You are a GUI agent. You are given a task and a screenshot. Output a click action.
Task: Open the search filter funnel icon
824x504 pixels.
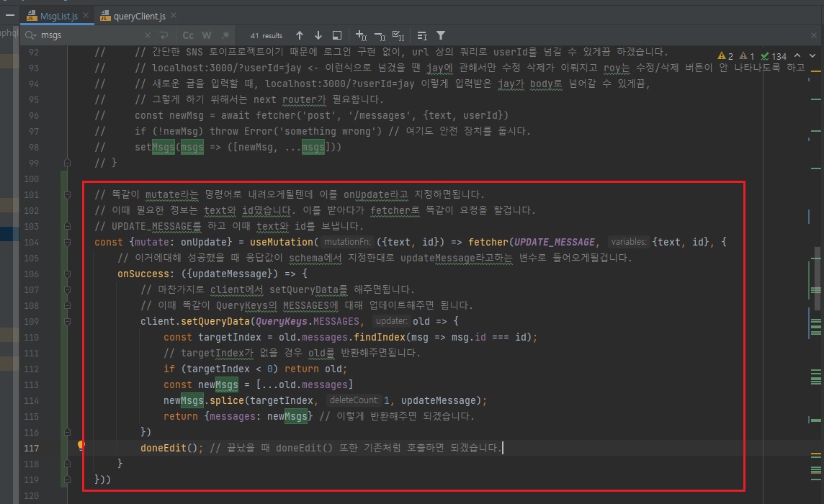[x=441, y=35]
